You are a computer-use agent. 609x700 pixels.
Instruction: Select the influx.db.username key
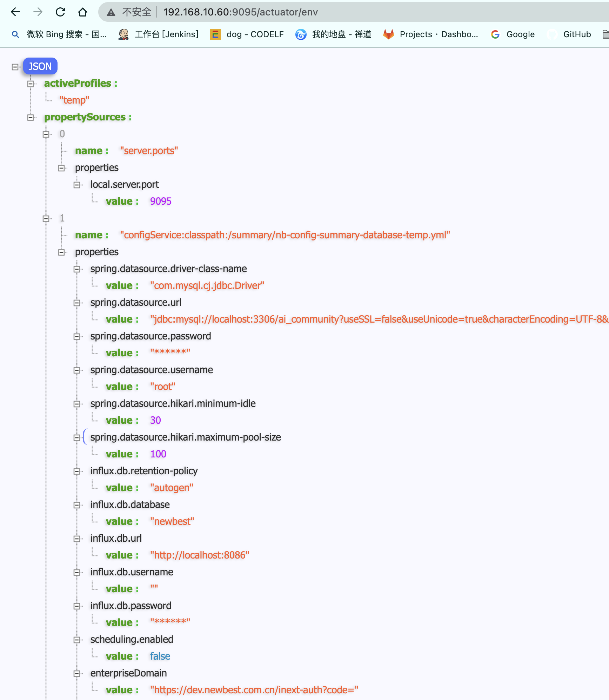(x=132, y=572)
